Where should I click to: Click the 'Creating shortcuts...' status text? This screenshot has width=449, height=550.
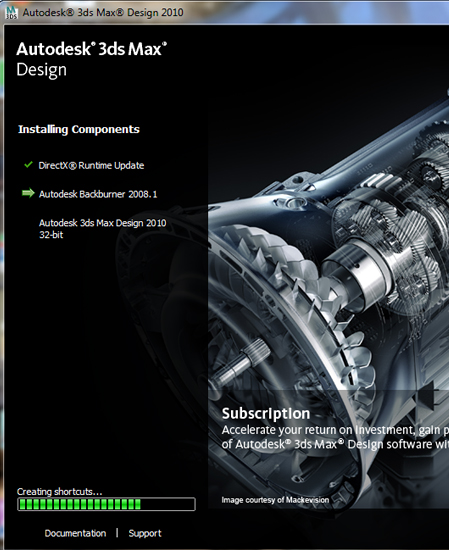click(x=60, y=491)
